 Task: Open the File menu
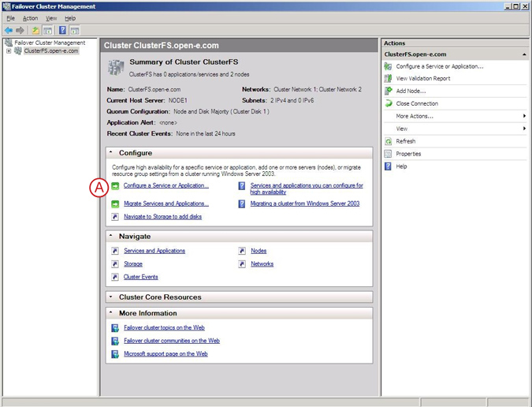pyautogui.click(x=10, y=18)
